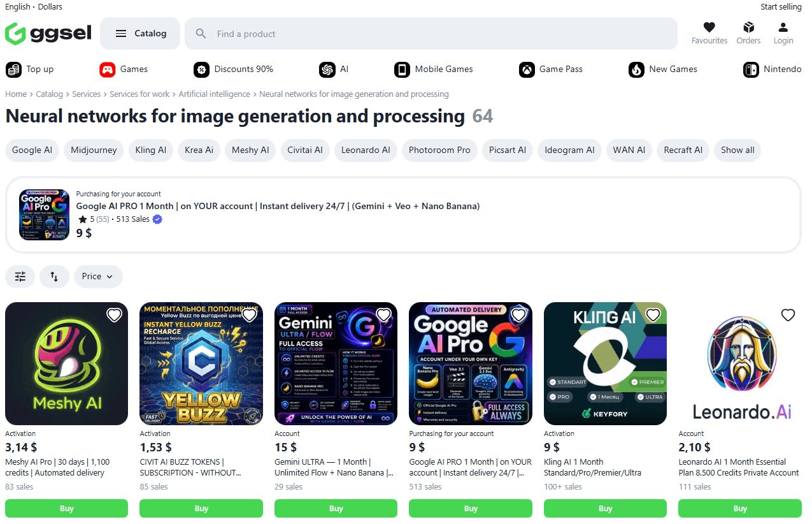
Task: Favourite the Leonardo AI product
Action: [788, 315]
